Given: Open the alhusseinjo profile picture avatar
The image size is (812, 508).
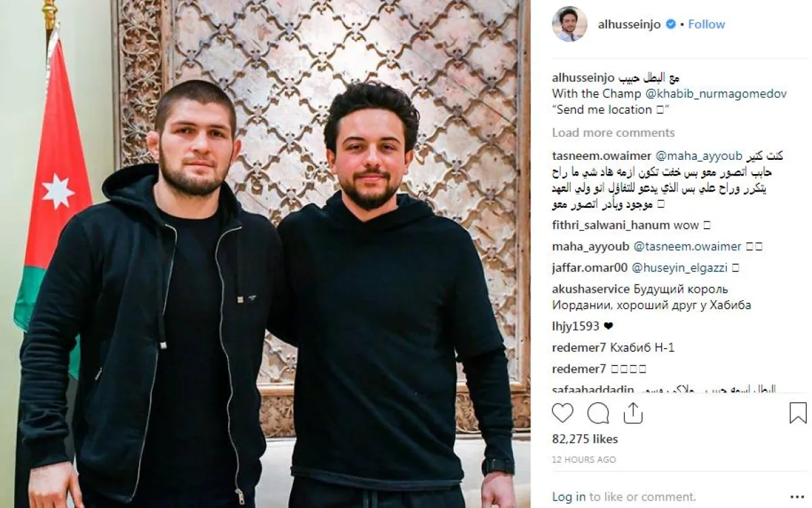Looking at the screenshot, I should (x=569, y=24).
